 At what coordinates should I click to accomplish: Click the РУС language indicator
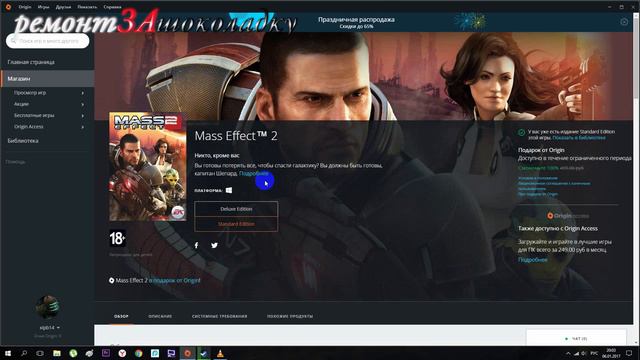(x=594, y=353)
